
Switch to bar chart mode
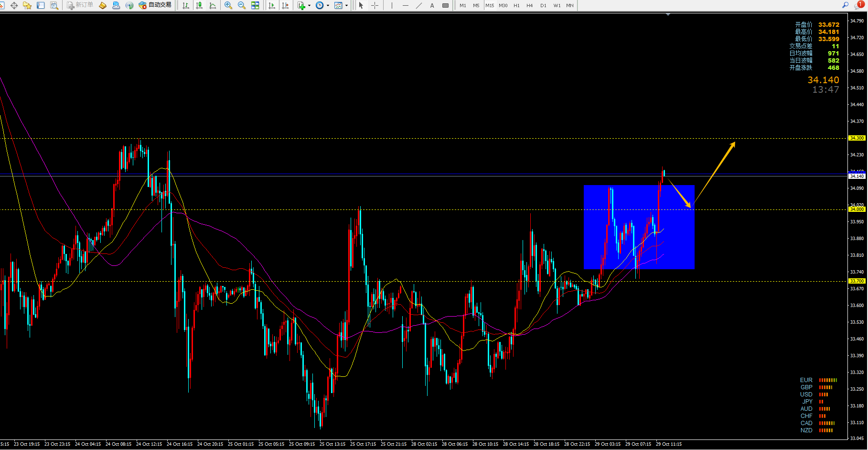pyautogui.click(x=186, y=5)
